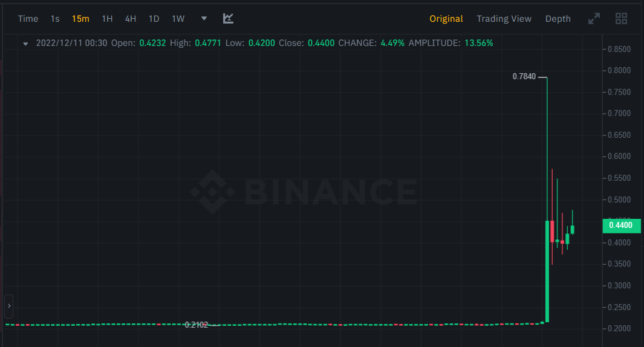Click the CHANGE 4.49% value
This screenshot has height=347, width=644.
coord(392,43)
